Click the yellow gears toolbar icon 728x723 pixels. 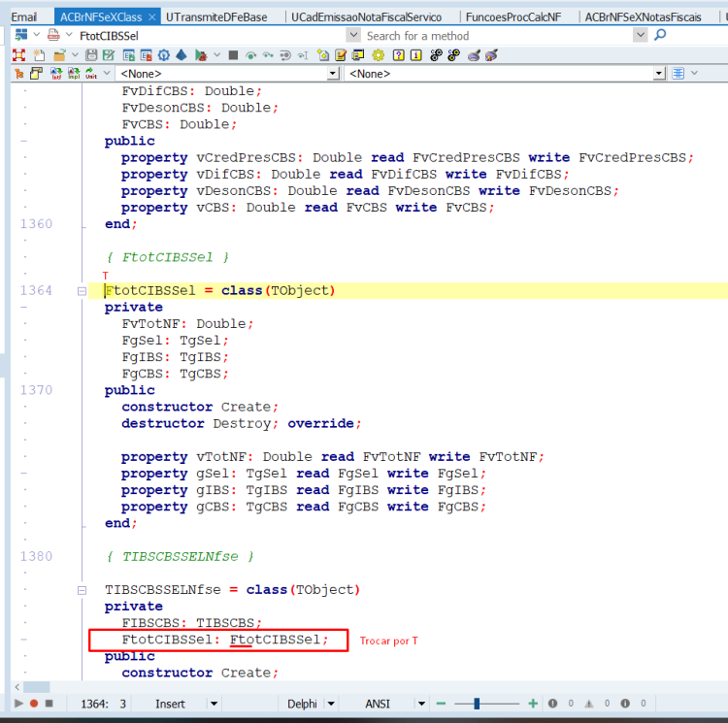pyautogui.click(x=453, y=55)
